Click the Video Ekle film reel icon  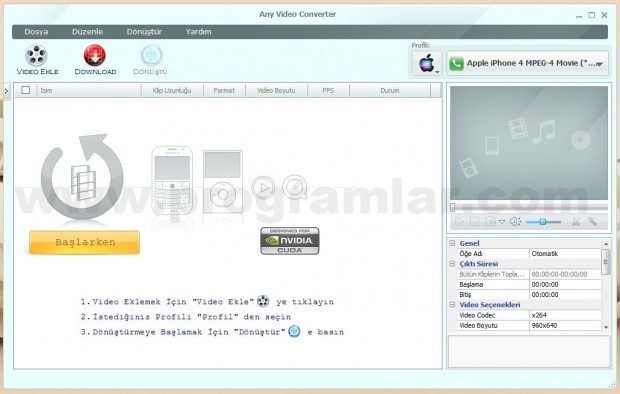coord(36,55)
